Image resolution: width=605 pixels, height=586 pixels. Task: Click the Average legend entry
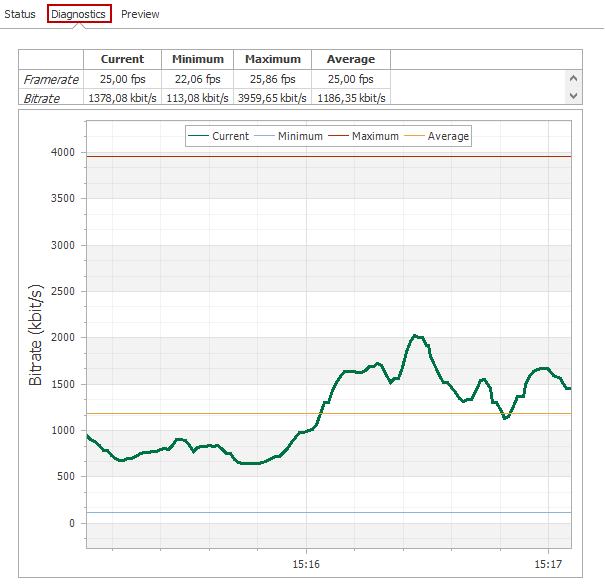click(437, 136)
